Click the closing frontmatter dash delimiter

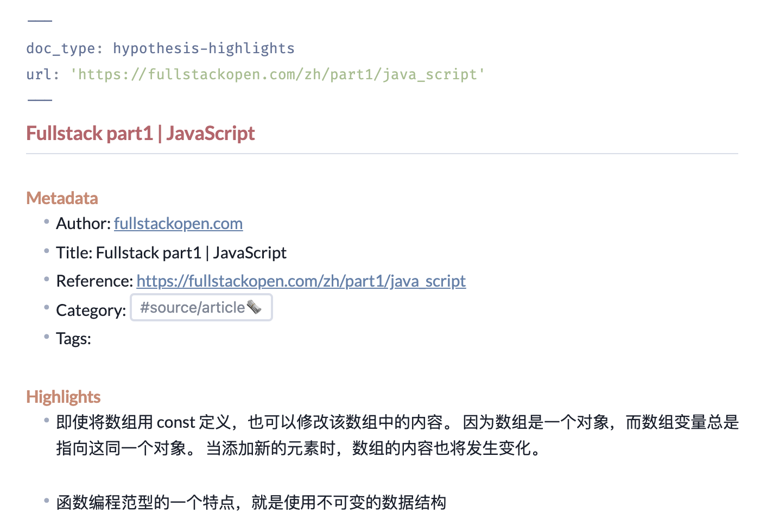click(40, 100)
